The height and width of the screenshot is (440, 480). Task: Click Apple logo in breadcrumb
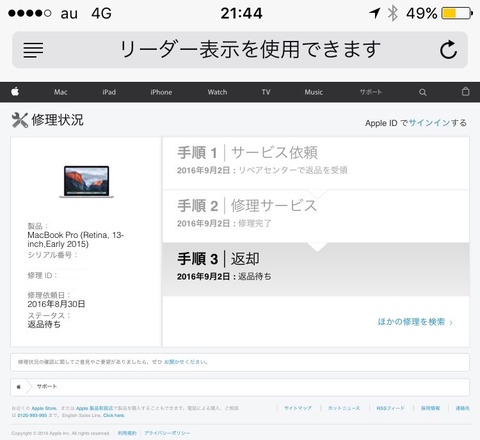coord(19,387)
